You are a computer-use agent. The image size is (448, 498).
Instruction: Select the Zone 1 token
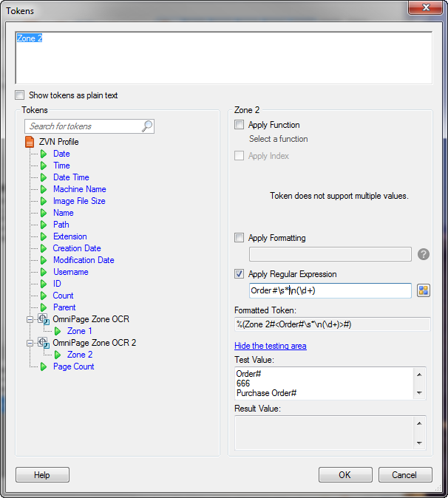point(80,331)
